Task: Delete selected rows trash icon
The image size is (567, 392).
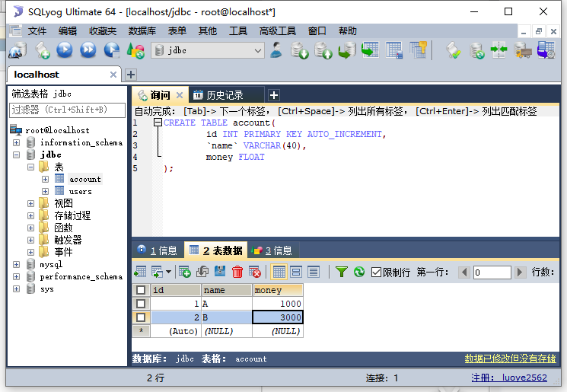Action: (x=237, y=272)
